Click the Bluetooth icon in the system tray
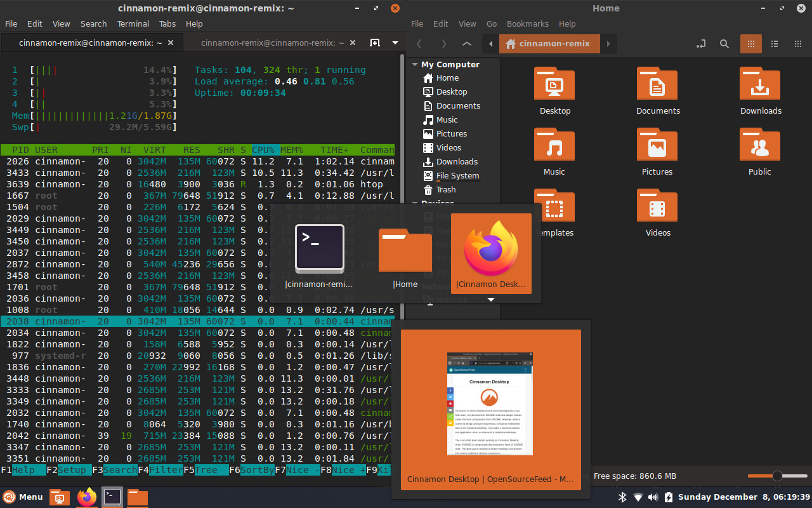 pyautogui.click(x=624, y=497)
